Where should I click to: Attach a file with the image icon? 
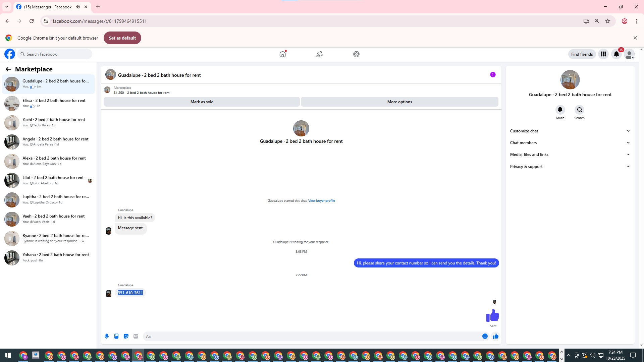pyautogui.click(x=116, y=336)
